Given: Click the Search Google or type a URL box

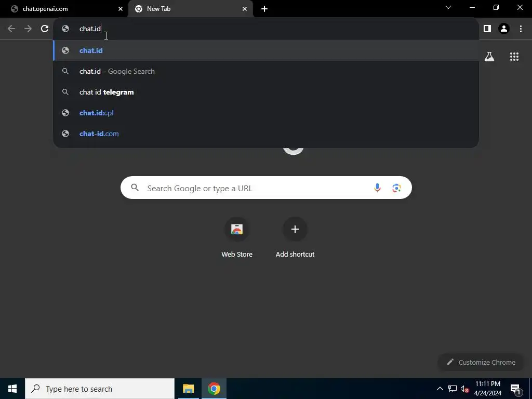Looking at the screenshot, I should click(x=266, y=188).
